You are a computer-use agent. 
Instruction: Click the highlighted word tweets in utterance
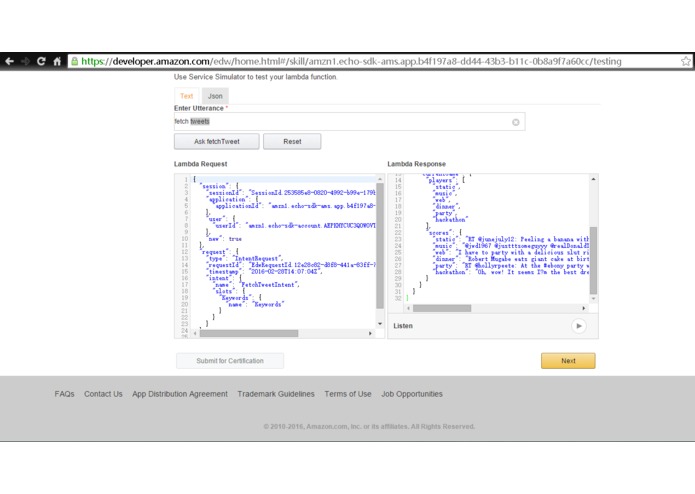(x=200, y=121)
